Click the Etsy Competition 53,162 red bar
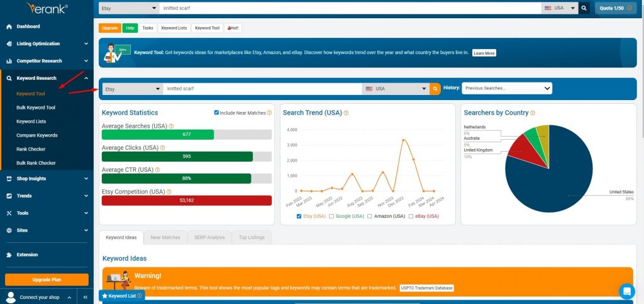644x304 pixels. point(187,201)
